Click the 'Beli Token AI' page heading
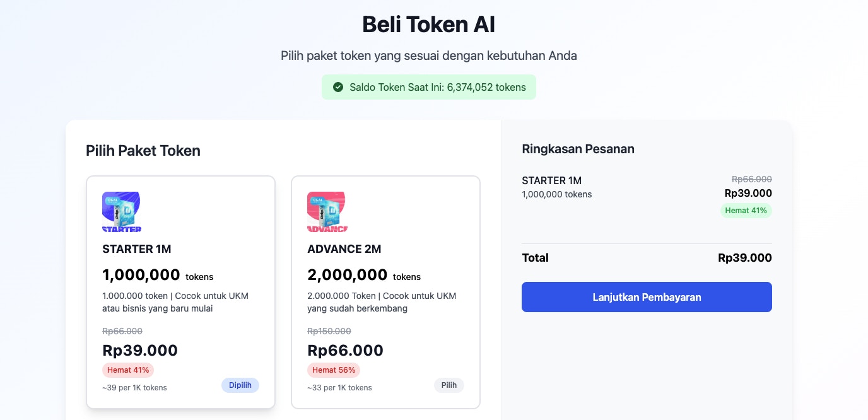The image size is (868, 420). coord(428,24)
